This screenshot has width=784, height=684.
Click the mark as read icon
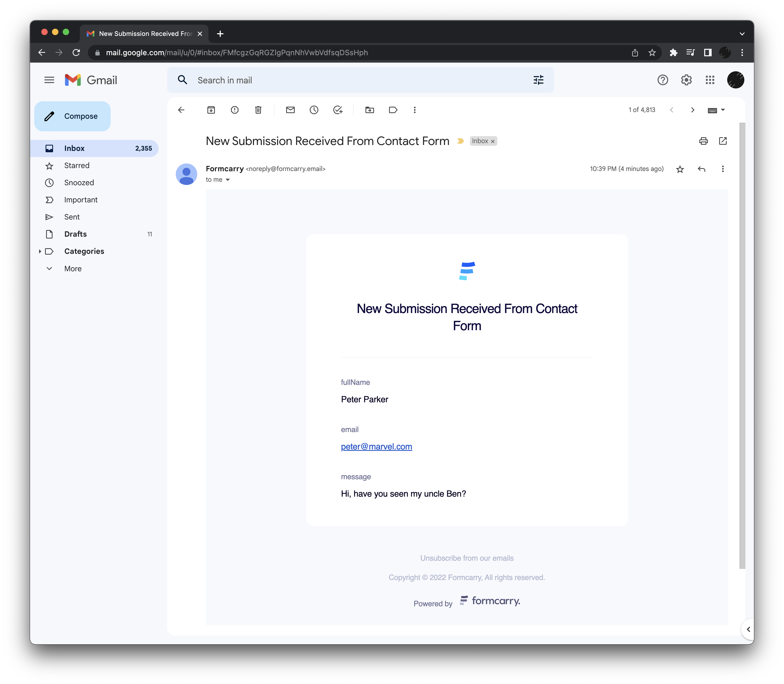290,110
